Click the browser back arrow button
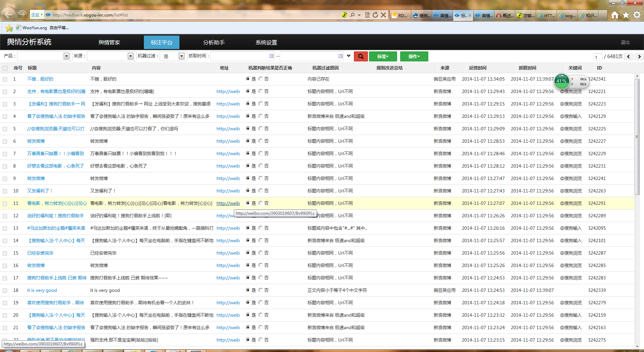This screenshot has height=352, width=644. tap(8, 14)
